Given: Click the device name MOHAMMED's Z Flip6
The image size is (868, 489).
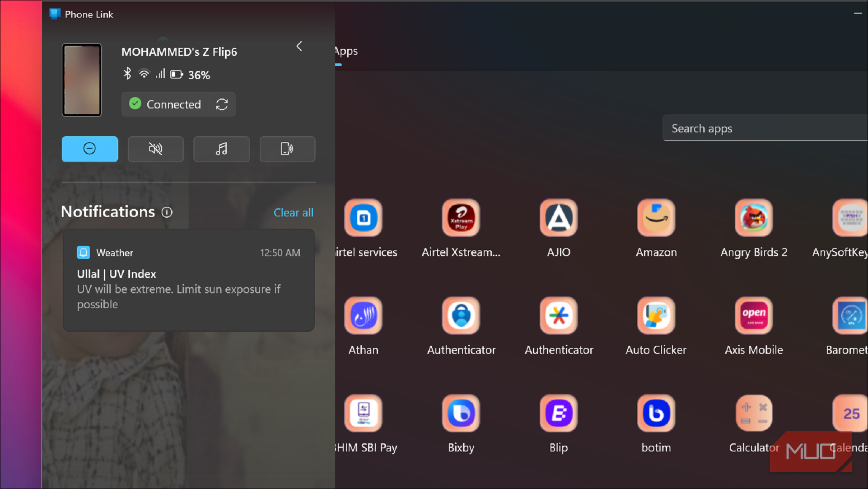Looking at the screenshot, I should [179, 52].
